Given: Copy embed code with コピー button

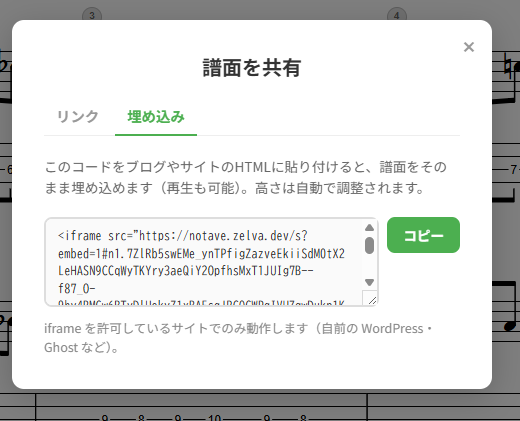Looking at the screenshot, I should [423, 235].
